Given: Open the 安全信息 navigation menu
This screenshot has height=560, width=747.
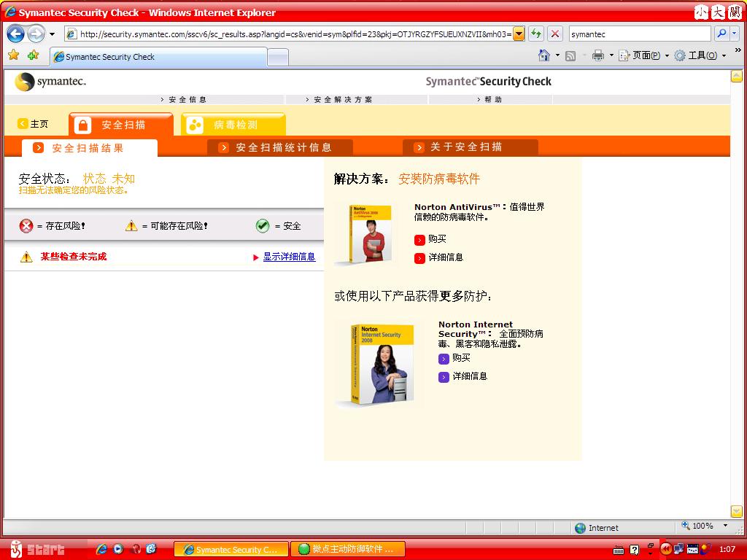Looking at the screenshot, I should tap(183, 99).
